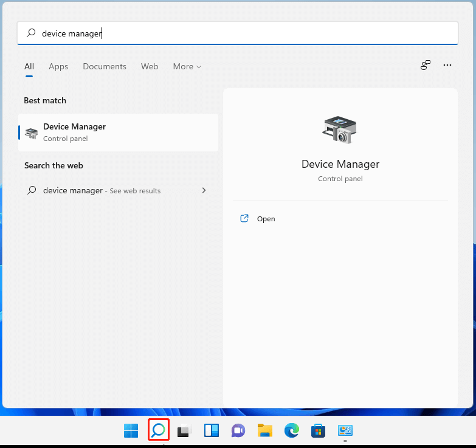
Task: Open the three-dot options menu
Action: click(x=447, y=66)
